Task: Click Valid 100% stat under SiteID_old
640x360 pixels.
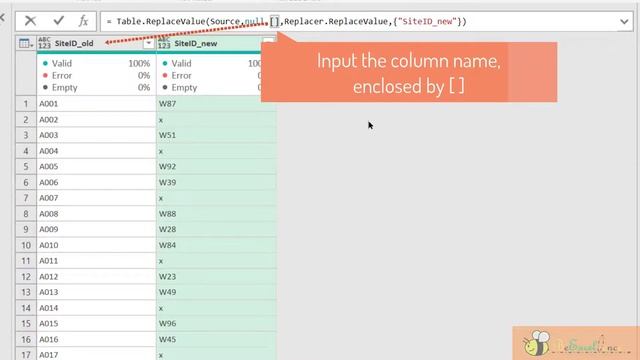Action: click(96, 63)
